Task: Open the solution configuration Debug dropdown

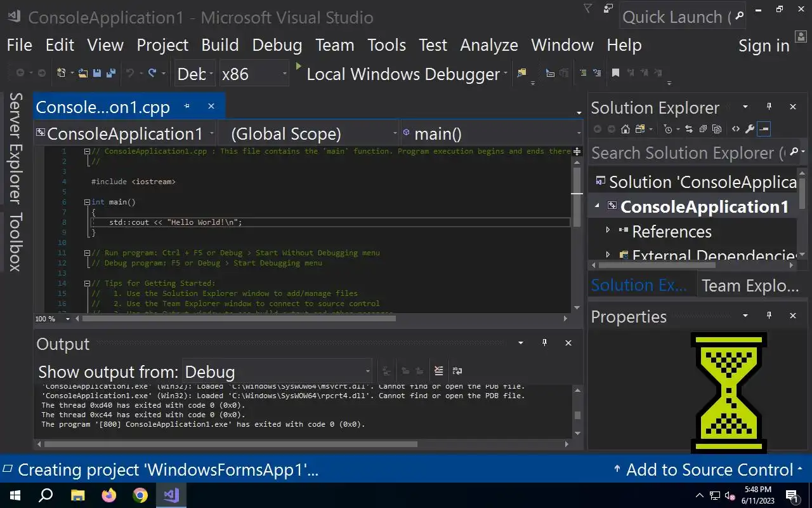Action: 195,74
